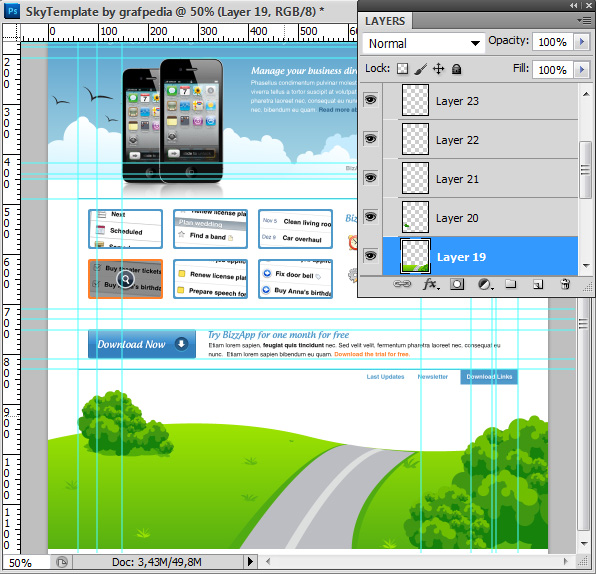Open the Fill slider arrow
The height and width of the screenshot is (574, 596).
(582, 70)
